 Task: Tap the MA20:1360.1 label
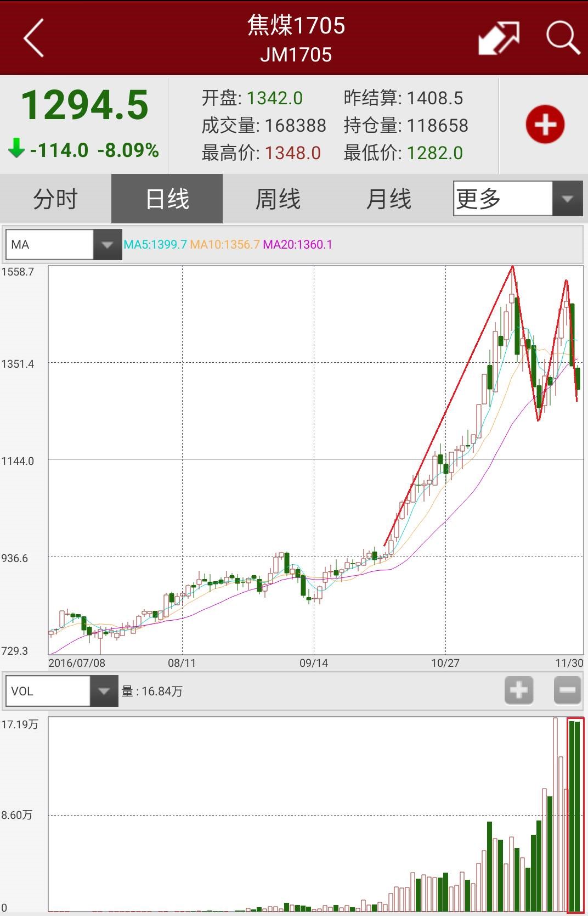click(297, 245)
